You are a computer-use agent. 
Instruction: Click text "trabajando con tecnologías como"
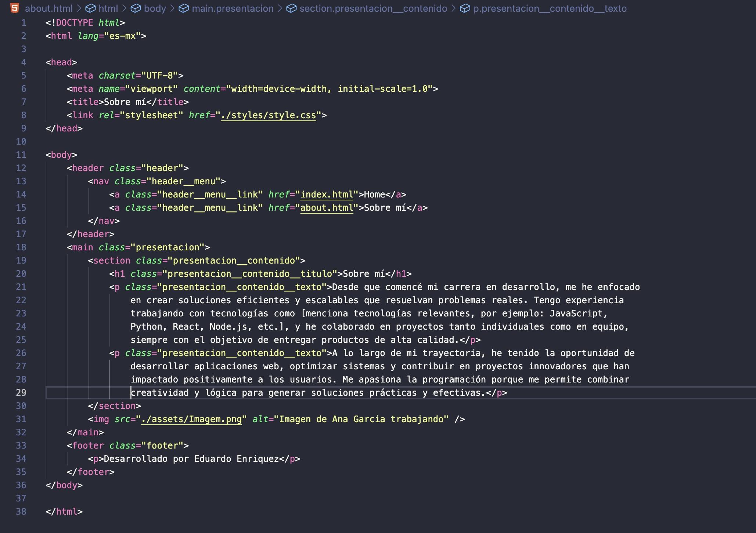tap(213, 313)
